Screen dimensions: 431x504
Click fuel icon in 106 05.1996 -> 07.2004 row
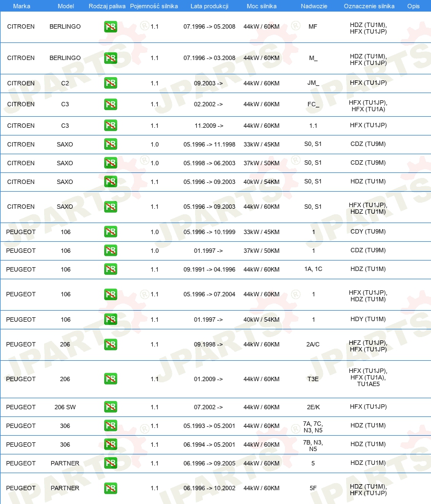[110, 295]
